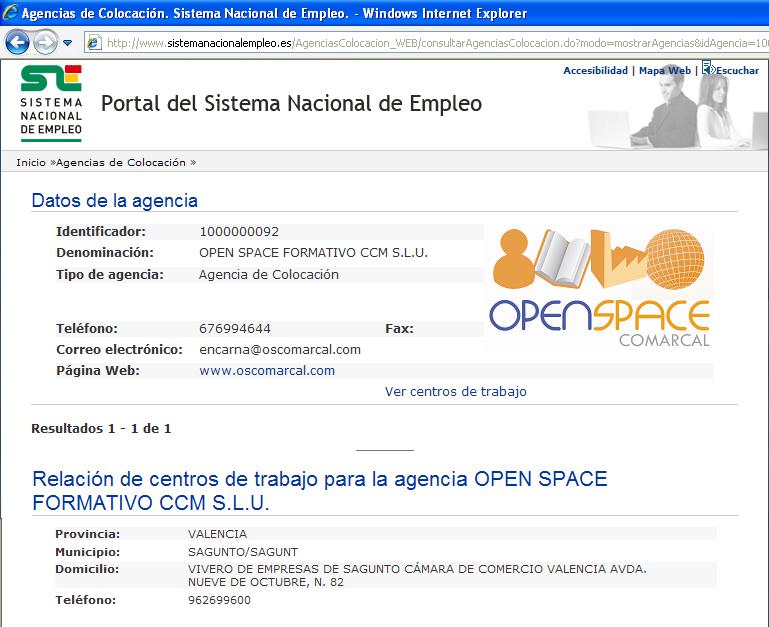Go to Inicio in breadcrumb
The height and width of the screenshot is (627, 769).
(x=31, y=162)
